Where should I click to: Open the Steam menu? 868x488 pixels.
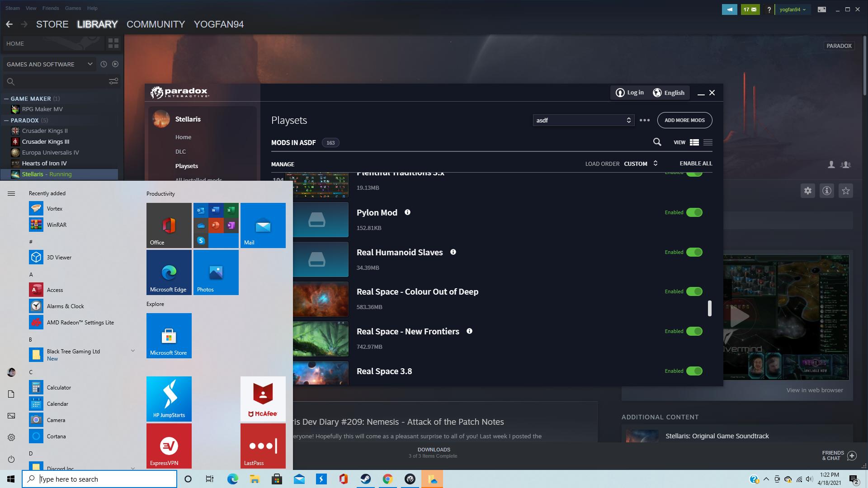tap(13, 8)
